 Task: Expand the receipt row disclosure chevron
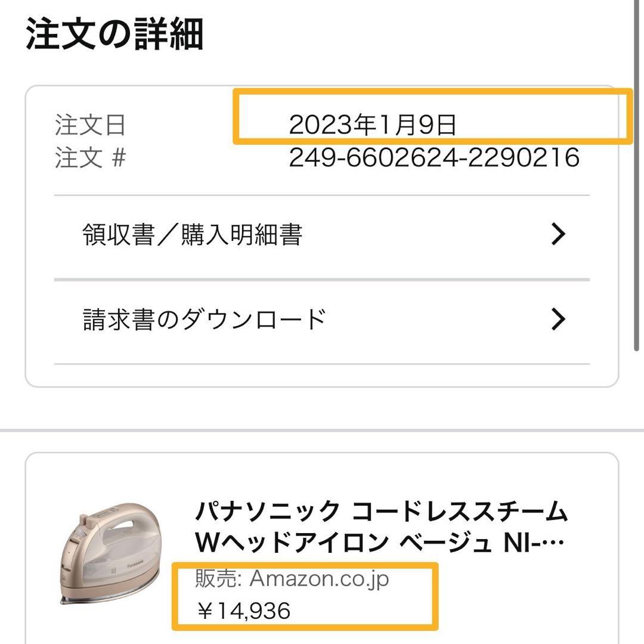(x=558, y=234)
